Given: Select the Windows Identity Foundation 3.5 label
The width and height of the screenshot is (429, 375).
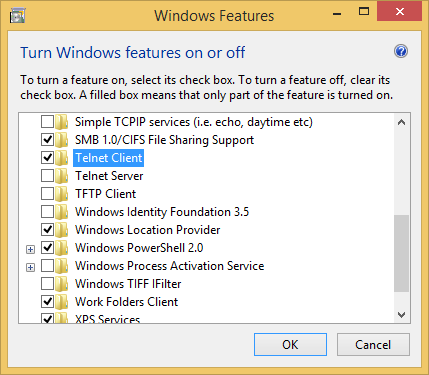Looking at the screenshot, I should point(162,212).
